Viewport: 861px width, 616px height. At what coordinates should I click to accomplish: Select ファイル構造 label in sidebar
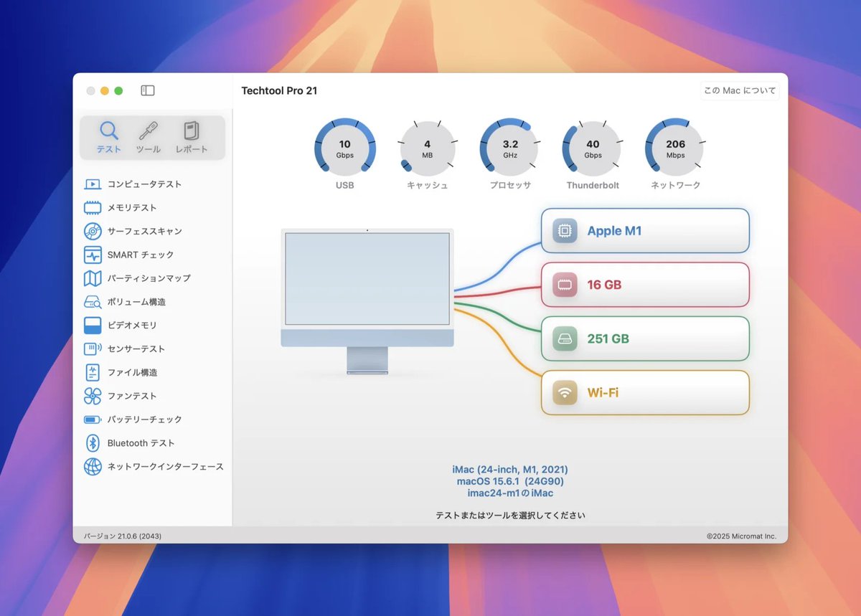tap(132, 372)
